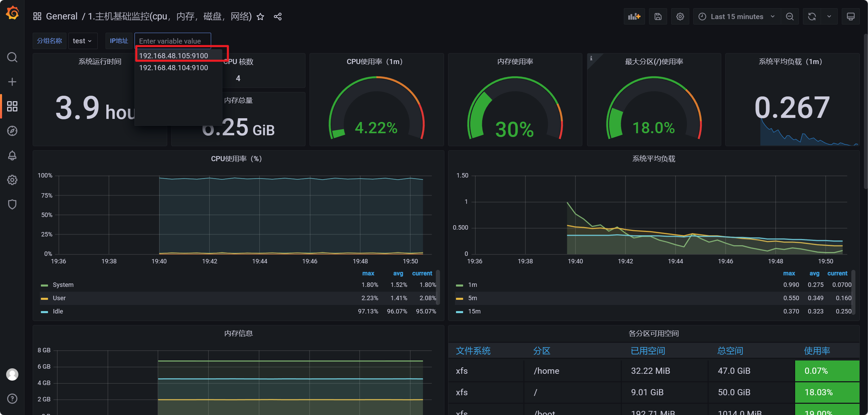Image resolution: width=868 pixels, height=415 pixels.
Task: Share the dashboard via share icon
Action: 278,17
